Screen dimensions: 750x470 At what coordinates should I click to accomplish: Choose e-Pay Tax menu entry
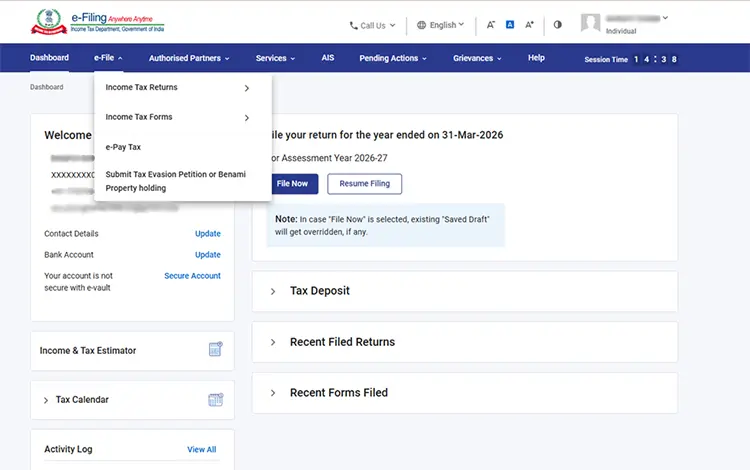pos(123,147)
